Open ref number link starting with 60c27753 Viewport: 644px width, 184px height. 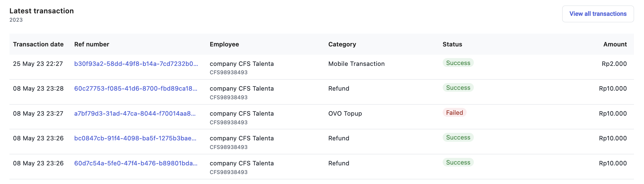[x=136, y=88]
